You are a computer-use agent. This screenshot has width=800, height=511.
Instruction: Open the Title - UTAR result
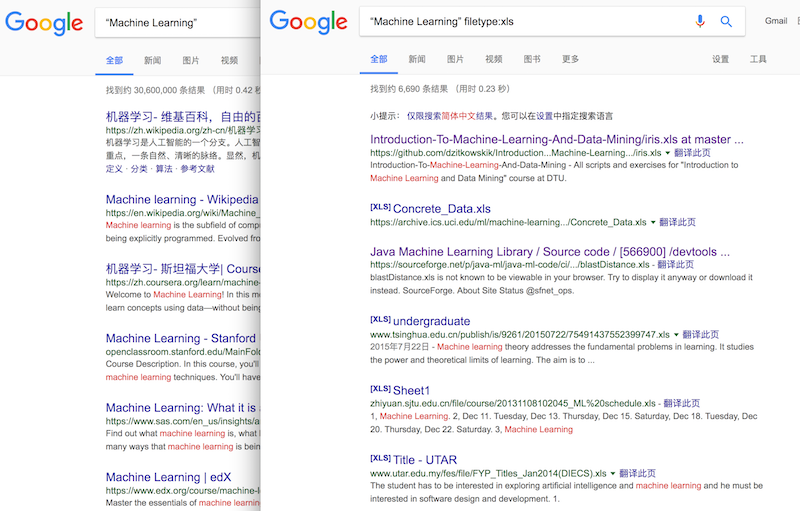(x=425, y=460)
